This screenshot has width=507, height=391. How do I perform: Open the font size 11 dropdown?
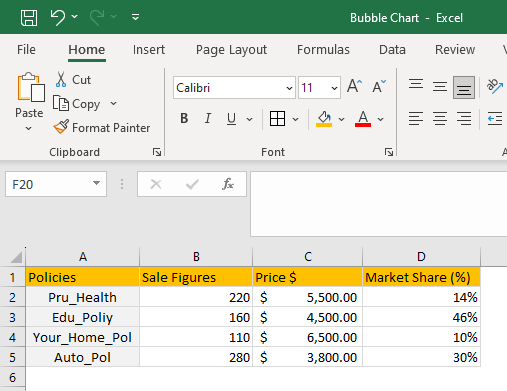pos(334,88)
